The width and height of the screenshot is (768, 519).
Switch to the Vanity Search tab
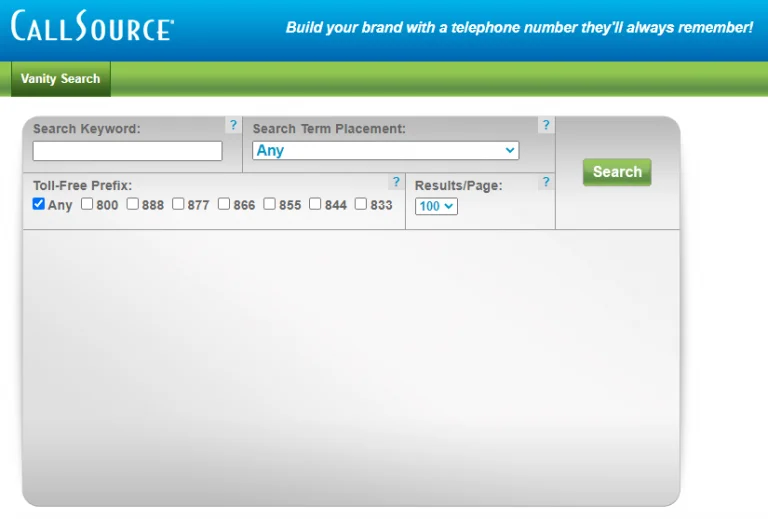(x=60, y=79)
